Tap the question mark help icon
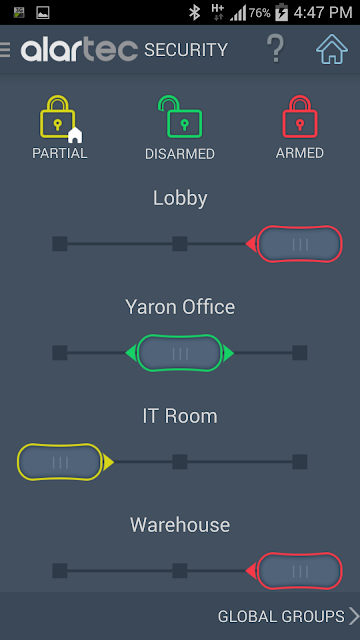Screen dimensions: 360x640 276,49
